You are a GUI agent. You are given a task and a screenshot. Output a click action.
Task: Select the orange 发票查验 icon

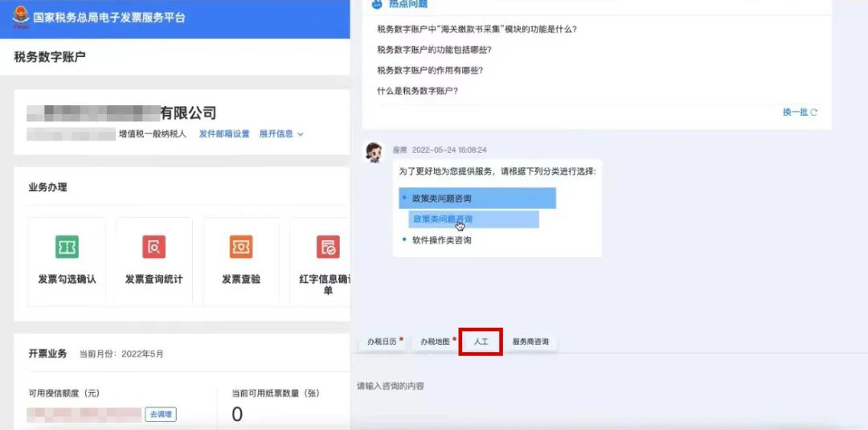[x=241, y=247]
